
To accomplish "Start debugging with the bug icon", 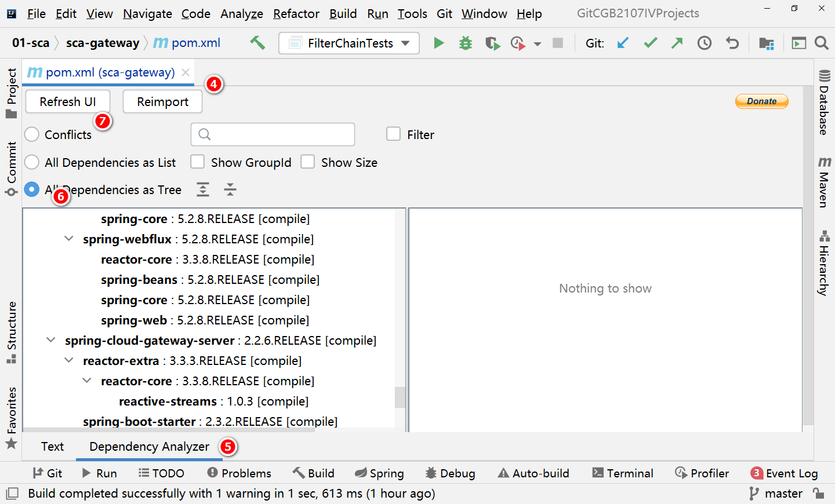I will pyautogui.click(x=466, y=43).
